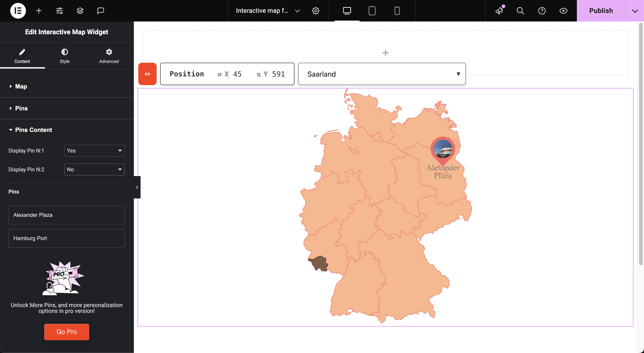Click the Publish button
The image size is (644, 353).
[601, 11]
